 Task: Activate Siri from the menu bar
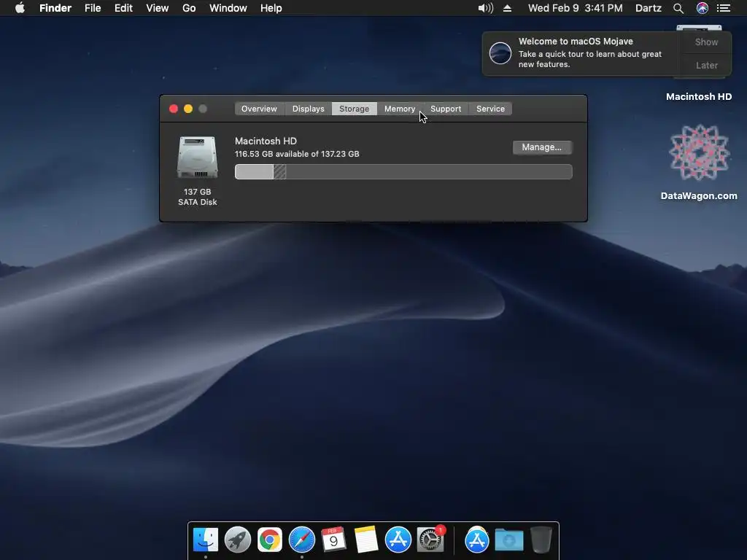[x=703, y=8]
